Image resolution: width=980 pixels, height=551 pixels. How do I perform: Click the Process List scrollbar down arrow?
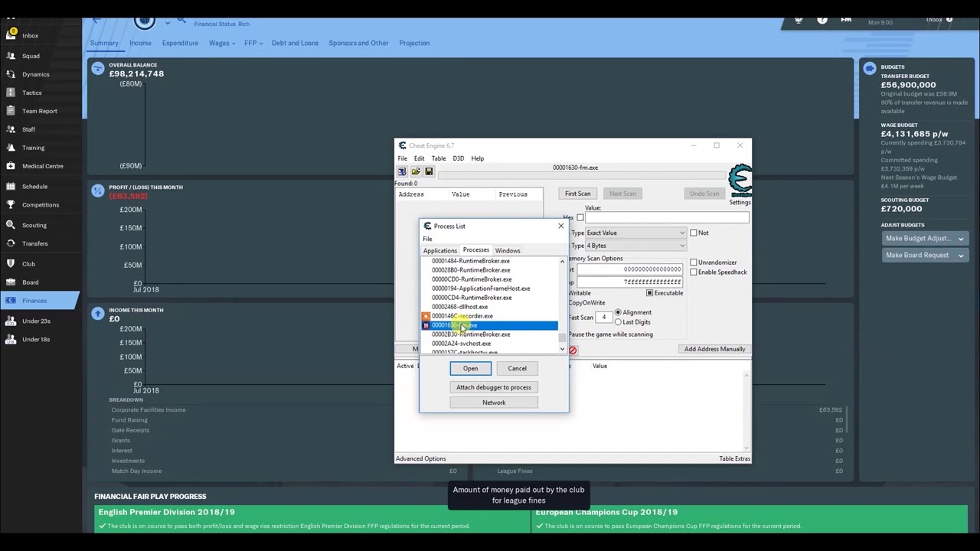tap(562, 350)
